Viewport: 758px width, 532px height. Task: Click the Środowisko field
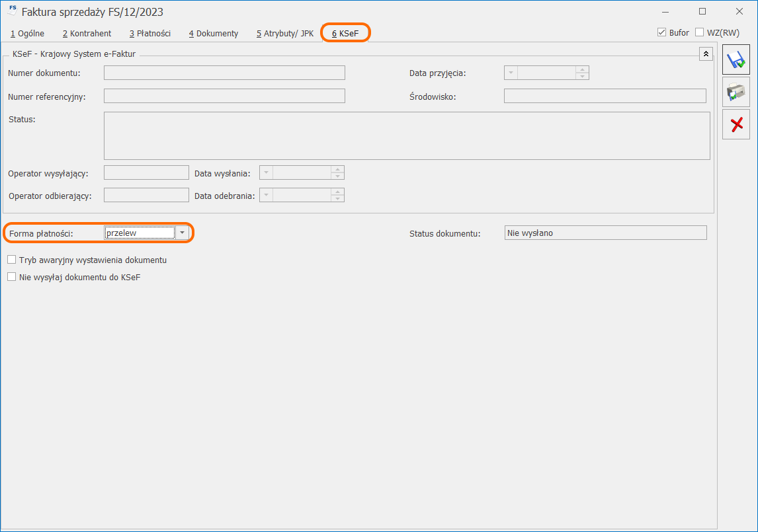click(x=605, y=96)
